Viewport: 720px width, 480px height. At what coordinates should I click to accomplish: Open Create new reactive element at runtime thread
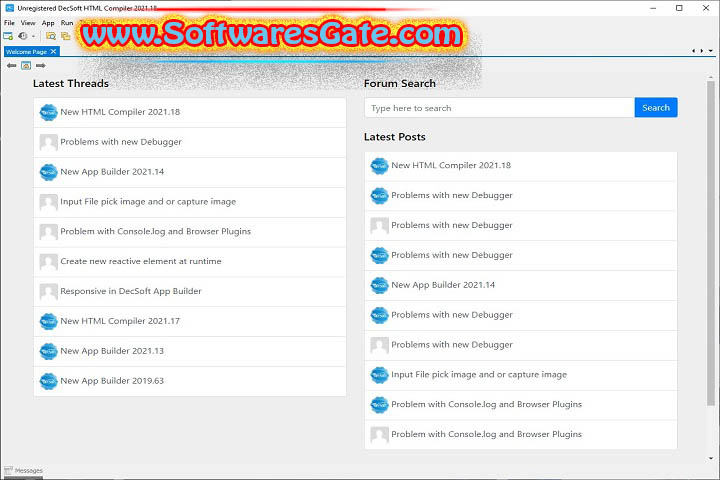tap(190, 261)
